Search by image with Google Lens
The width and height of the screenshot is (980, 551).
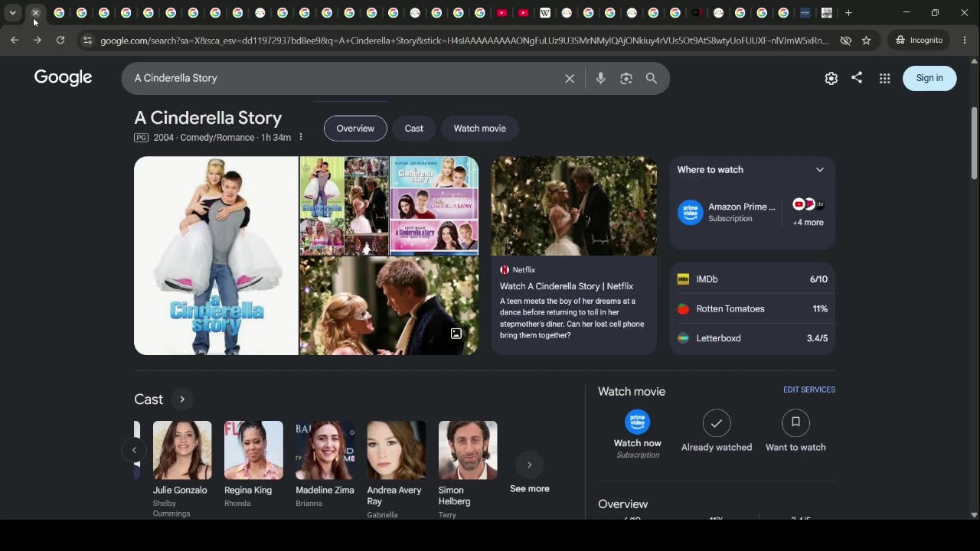(626, 78)
